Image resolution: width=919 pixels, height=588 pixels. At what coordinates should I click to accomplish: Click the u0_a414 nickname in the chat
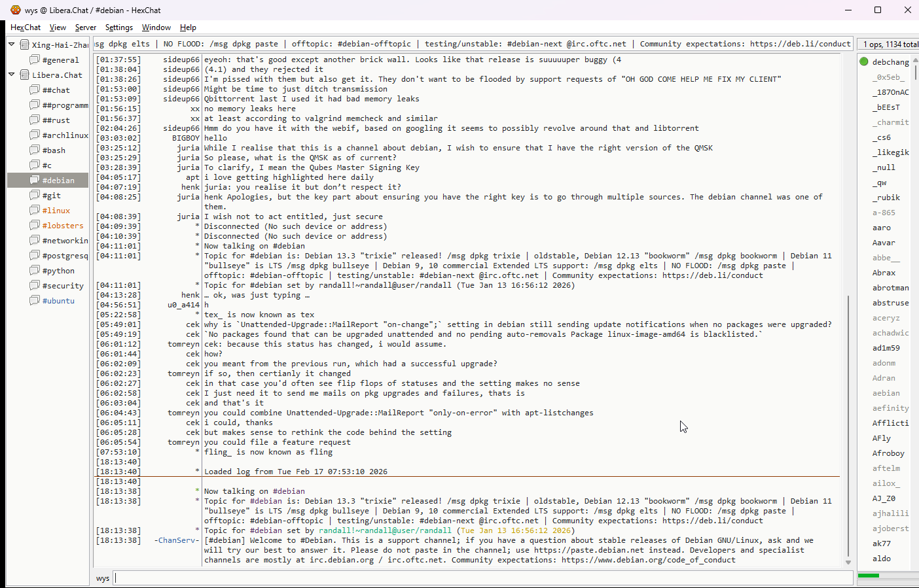(183, 305)
